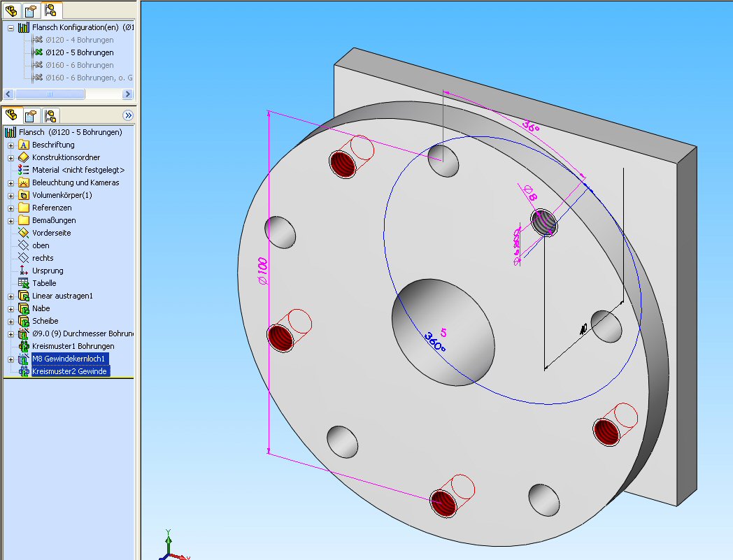Click the right arrow of the configuration scrollbar

(x=127, y=94)
